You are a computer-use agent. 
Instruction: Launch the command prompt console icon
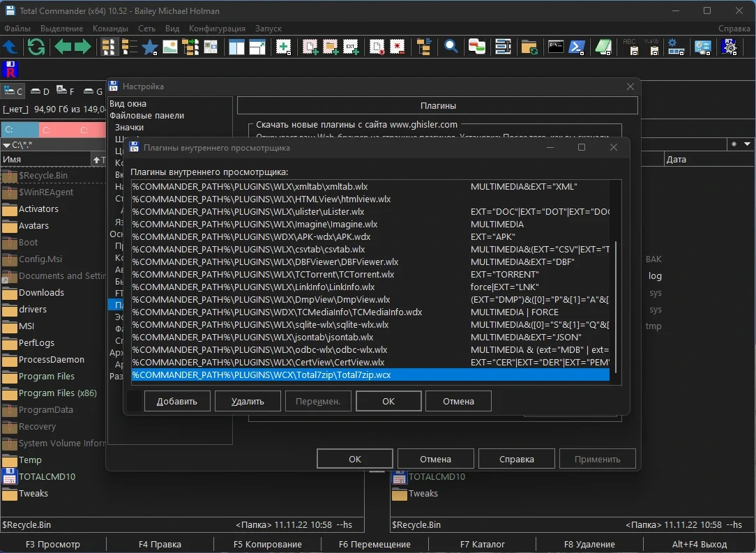point(556,47)
